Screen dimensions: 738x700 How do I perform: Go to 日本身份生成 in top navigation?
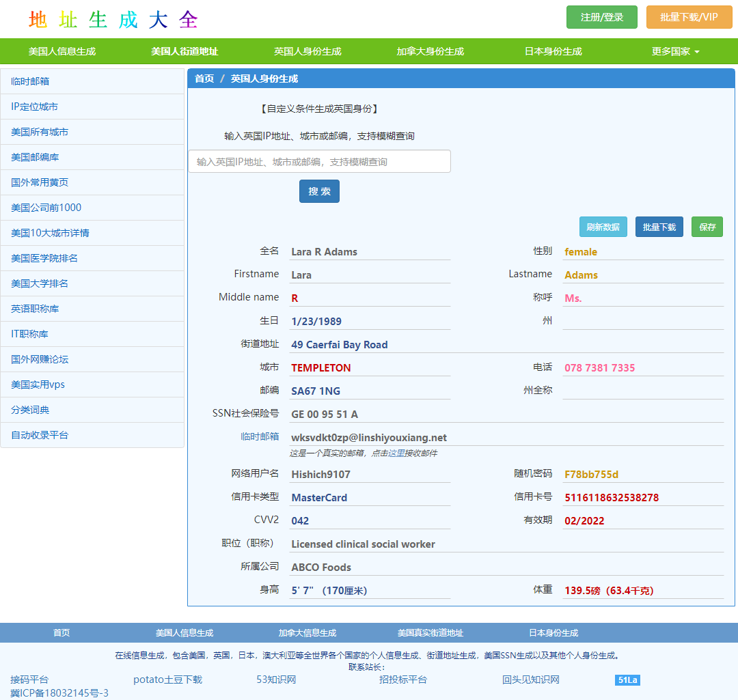click(553, 51)
